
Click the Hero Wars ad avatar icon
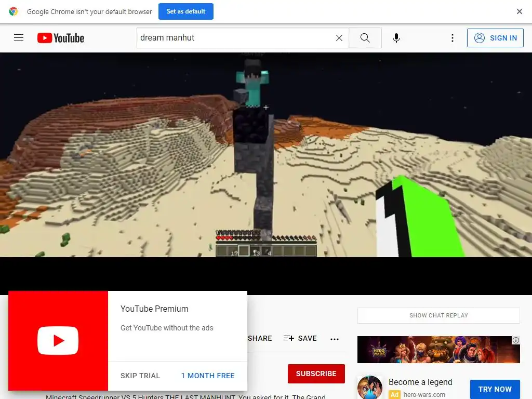pos(370,387)
